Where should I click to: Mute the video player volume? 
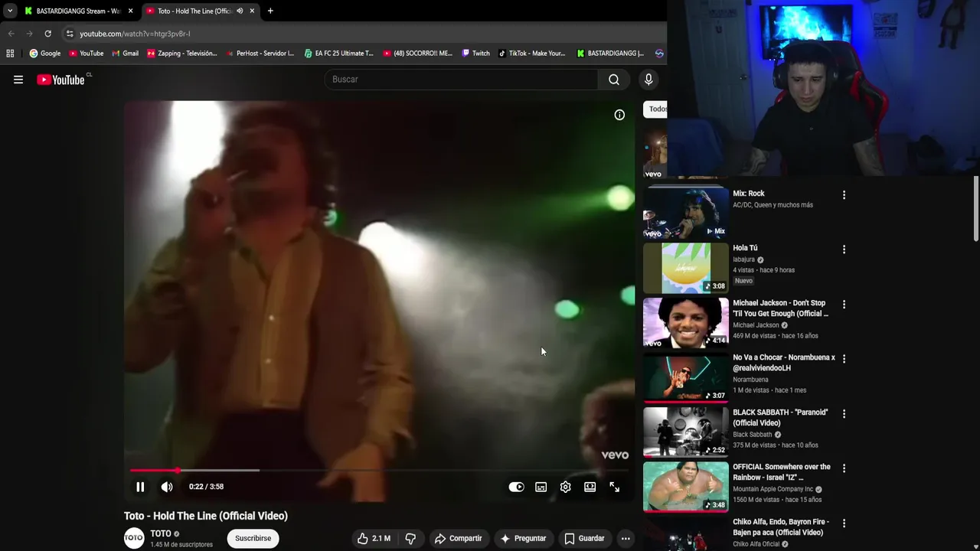click(167, 487)
